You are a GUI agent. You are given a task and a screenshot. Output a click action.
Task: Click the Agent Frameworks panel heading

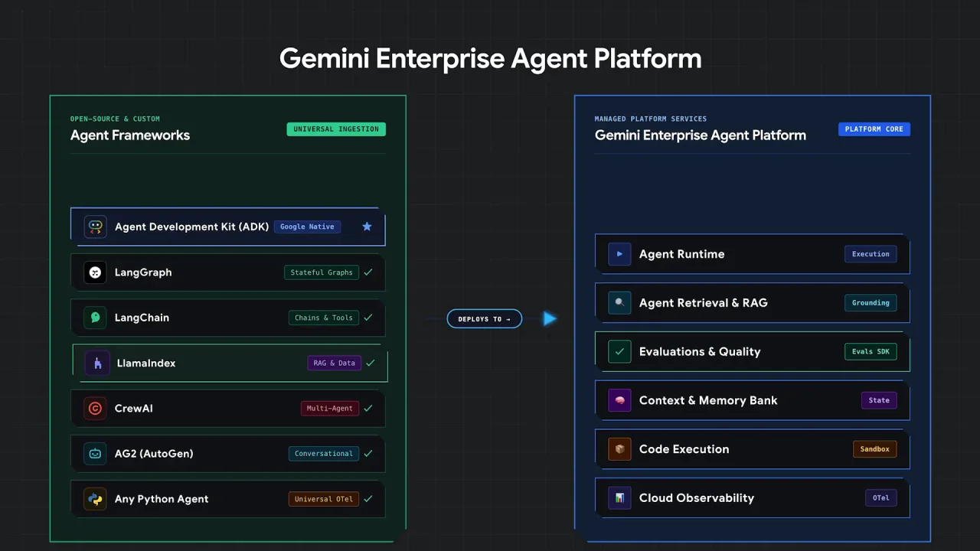(x=130, y=135)
